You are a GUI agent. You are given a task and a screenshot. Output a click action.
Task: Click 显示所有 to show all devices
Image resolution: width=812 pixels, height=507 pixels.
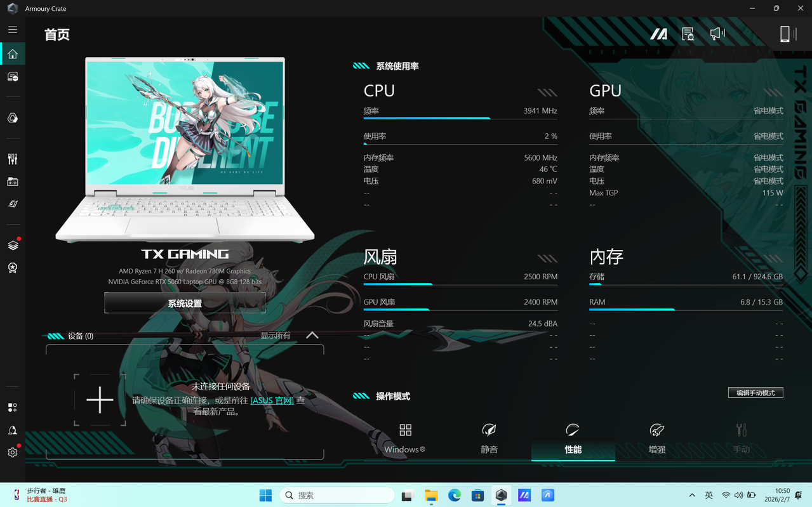click(276, 336)
